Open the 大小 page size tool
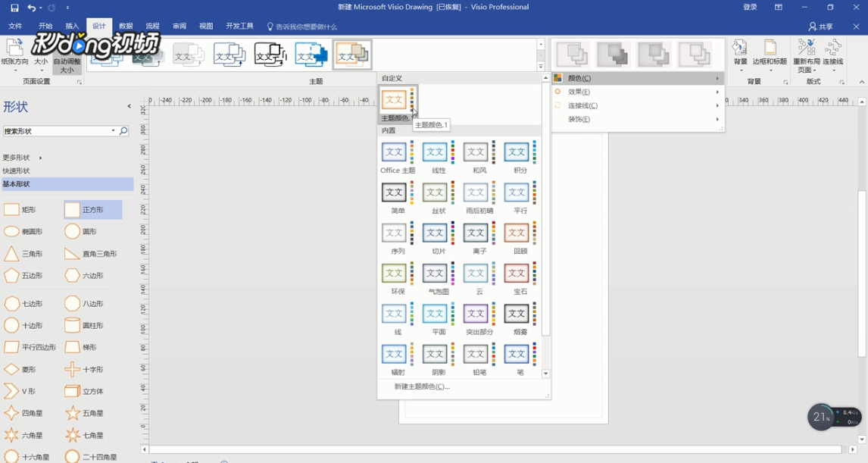Screen dimensions: 868x463 tap(41, 56)
